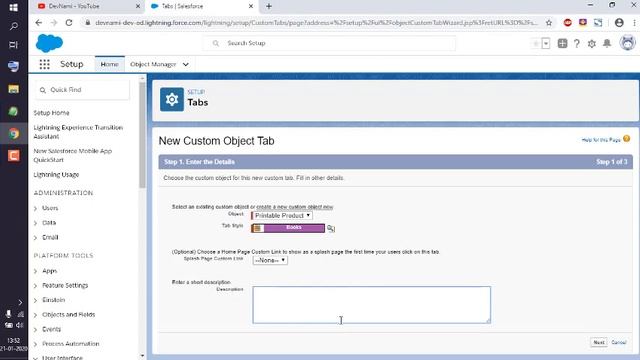Click the Tabs setup gear tile icon
The image size is (640, 360).
coord(172,99)
